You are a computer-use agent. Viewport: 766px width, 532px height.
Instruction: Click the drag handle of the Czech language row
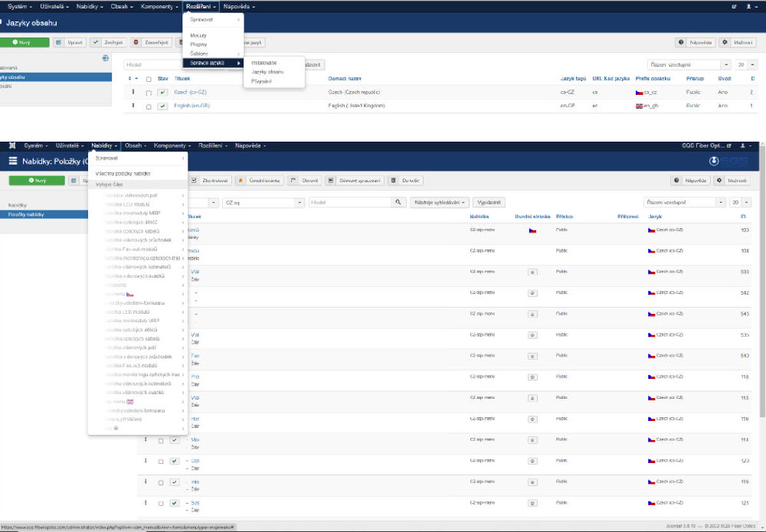tap(133, 93)
